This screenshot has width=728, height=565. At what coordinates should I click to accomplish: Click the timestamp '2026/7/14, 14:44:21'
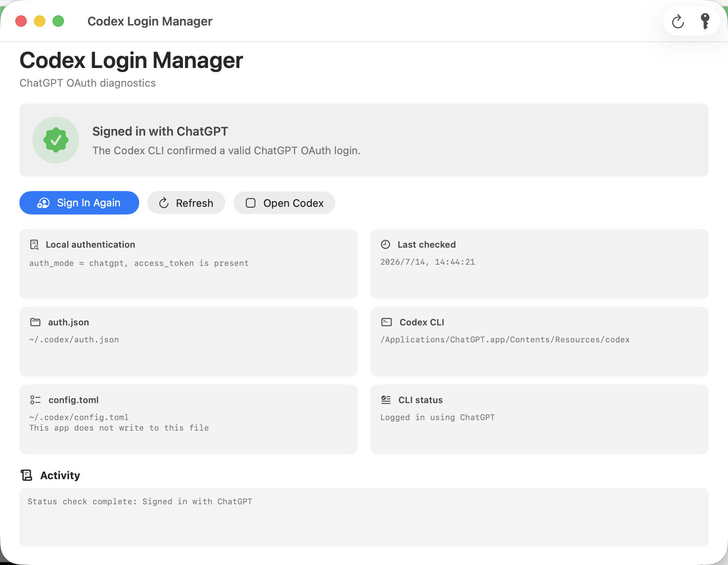pos(427,262)
